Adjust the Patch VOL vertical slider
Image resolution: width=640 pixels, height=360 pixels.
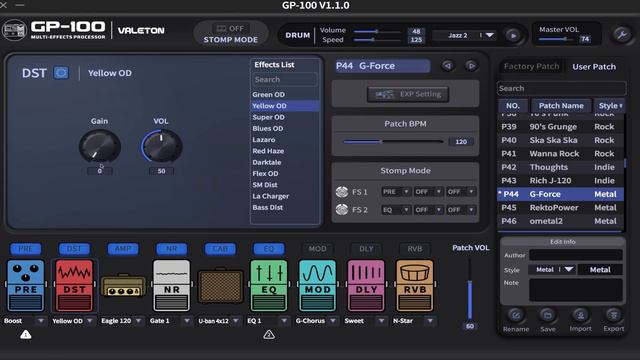pyautogui.click(x=470, y=289)
